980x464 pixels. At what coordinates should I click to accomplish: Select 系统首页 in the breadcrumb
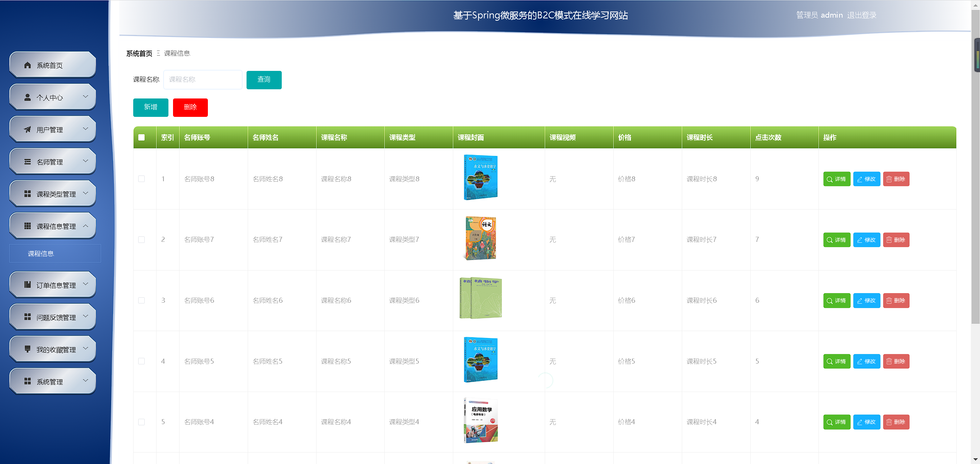click(139, 54)
